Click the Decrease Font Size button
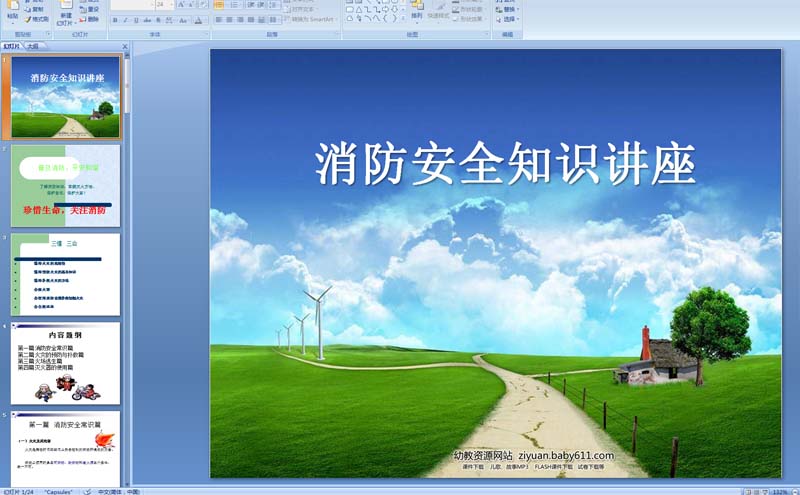800x495 pixels. click(192, 5)
